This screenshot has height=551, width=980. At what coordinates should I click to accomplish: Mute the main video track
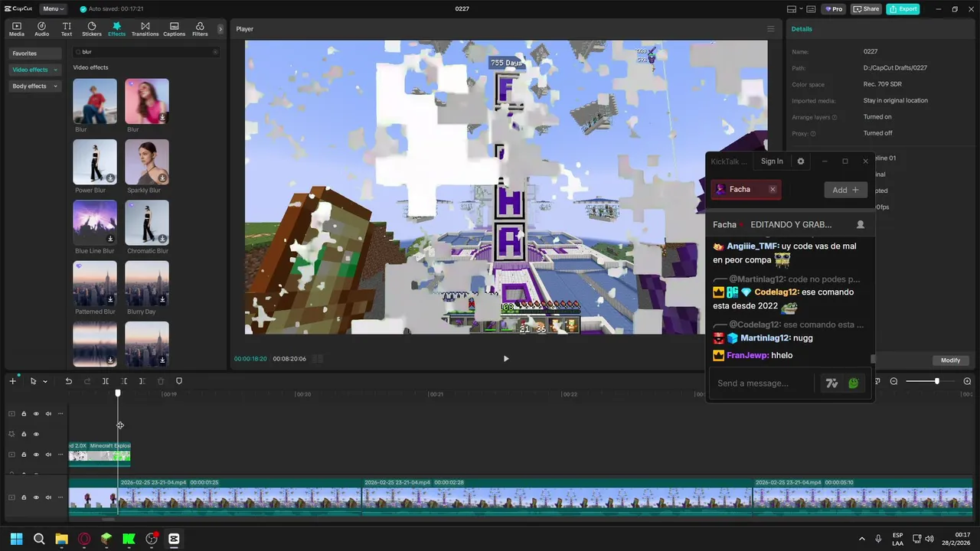coord(48,497)
